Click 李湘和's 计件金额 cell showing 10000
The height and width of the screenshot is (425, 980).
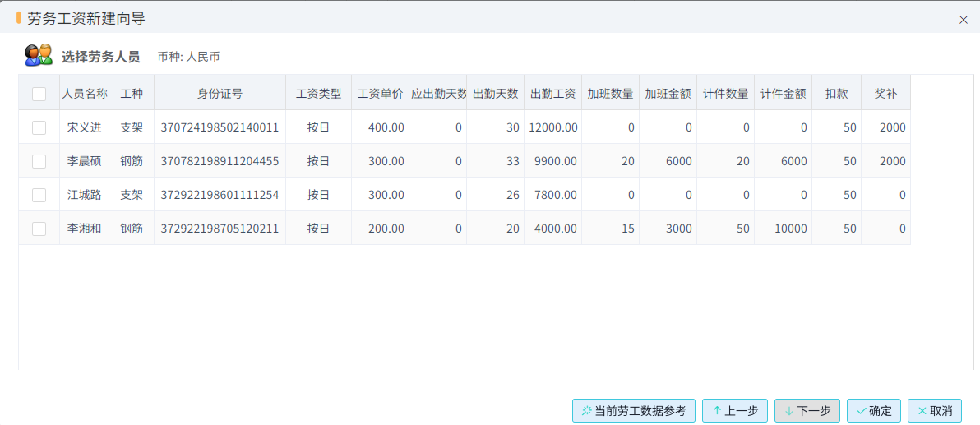784,229
